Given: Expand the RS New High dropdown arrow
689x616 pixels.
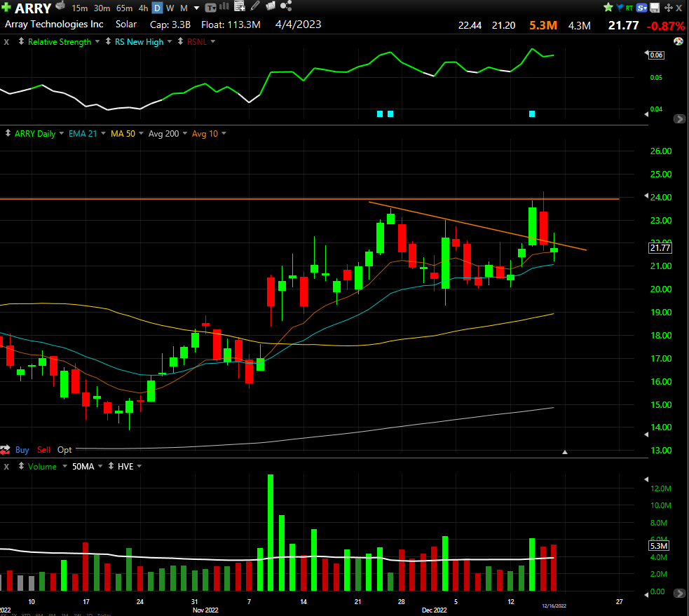Looking at the screenshot, I should pos(170,41).
